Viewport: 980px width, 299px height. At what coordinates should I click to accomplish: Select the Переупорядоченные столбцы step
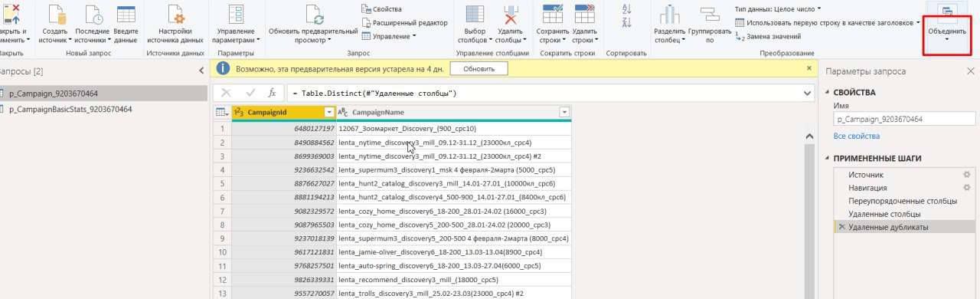coord(903,201)
